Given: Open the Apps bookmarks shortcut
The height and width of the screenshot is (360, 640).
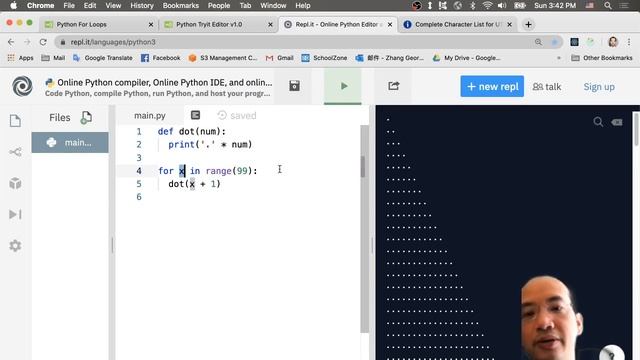Looking at the screenshot, I should pos(20,58).
